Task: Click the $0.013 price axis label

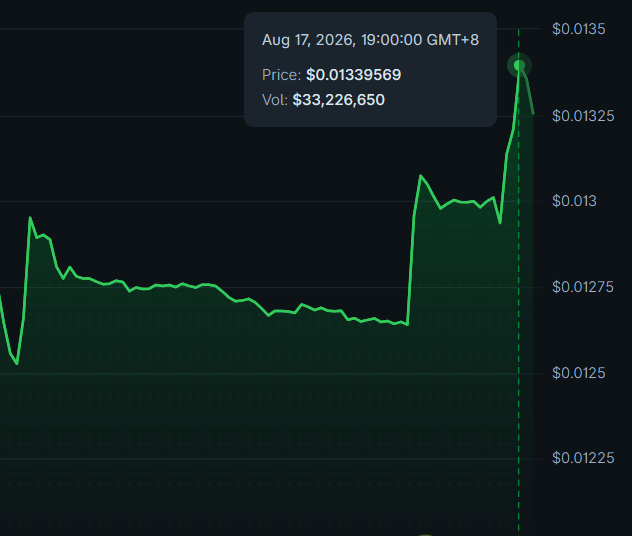Action: [574, 201]
